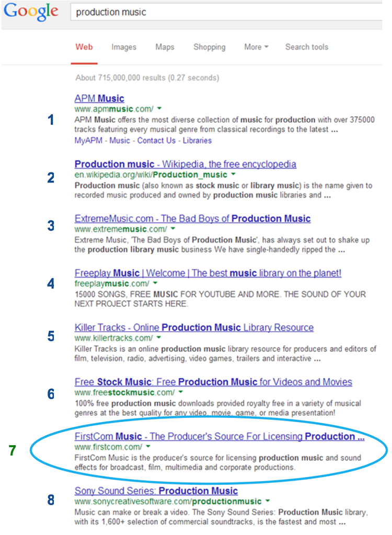392x535 pixels.
Task: Open the Contact Us sitelink
Action: (x=156, y=141)
